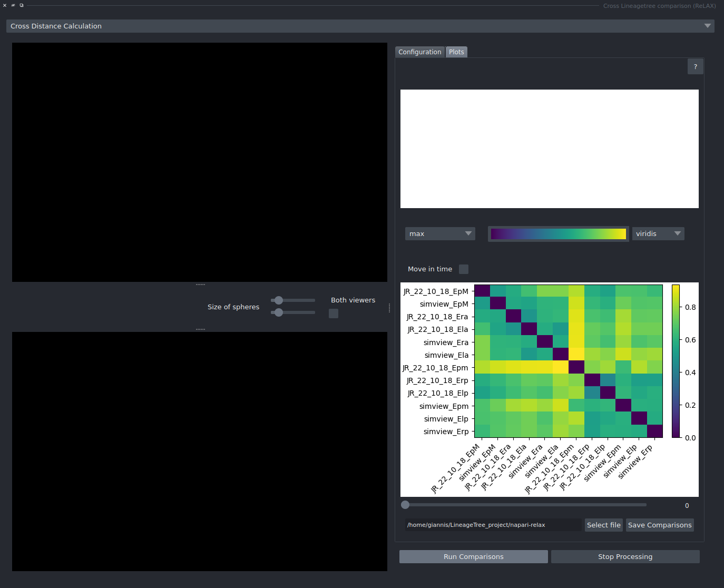The height and width of the screenshot is (588, 724).
Task: Enable the Move in time checkbox
Action: 463,269
